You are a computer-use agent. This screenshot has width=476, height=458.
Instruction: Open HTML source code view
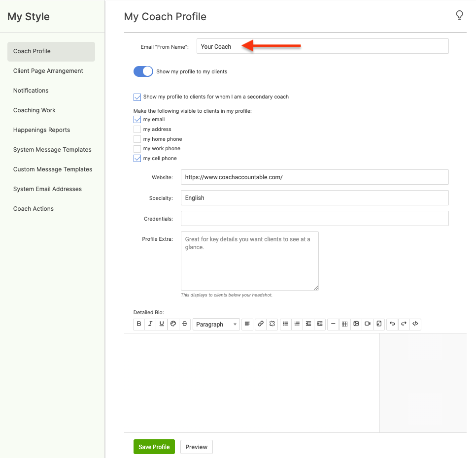coord(415,324)
